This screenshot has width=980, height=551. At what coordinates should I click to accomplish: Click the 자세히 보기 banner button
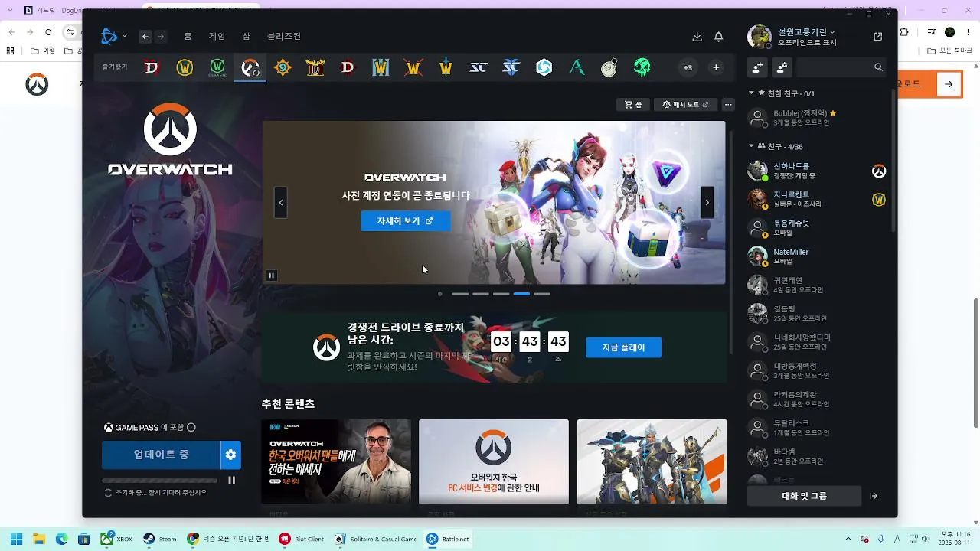pos(405,221)
